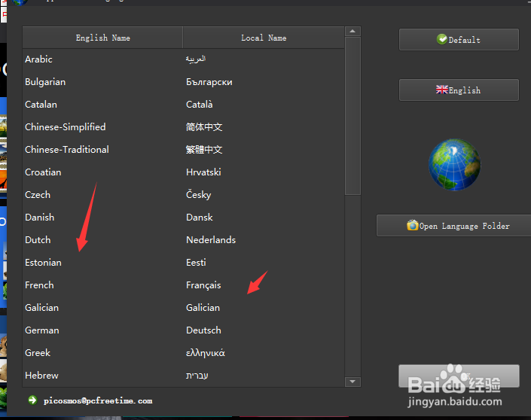Click local name Eesti
Image resolution: width=531 pixels, height=420 pixels.
pos(196,262)
